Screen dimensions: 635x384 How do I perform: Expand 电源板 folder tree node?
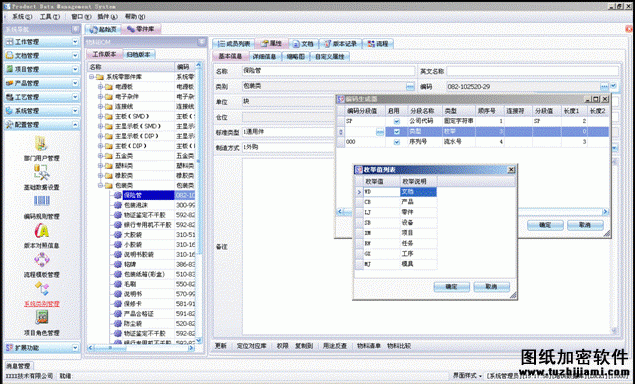tap(100, 87)
